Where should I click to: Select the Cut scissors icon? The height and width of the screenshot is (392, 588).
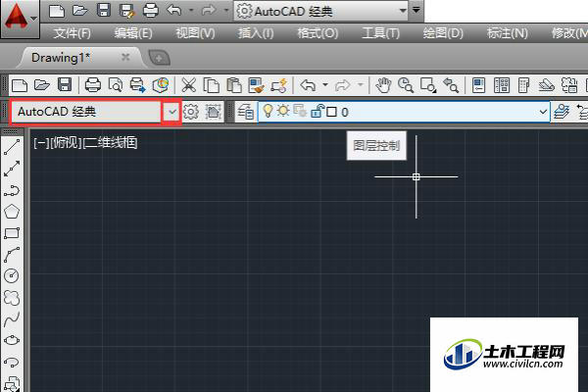[188, 85]
